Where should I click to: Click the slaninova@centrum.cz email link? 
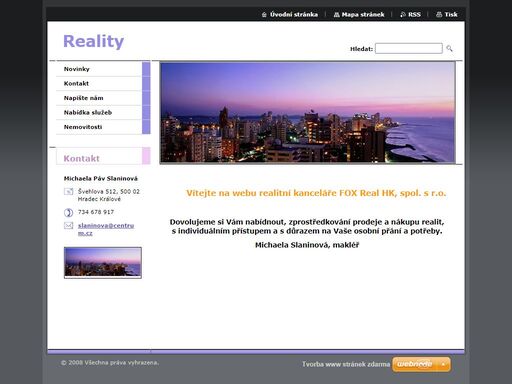(x=106, y=229)
